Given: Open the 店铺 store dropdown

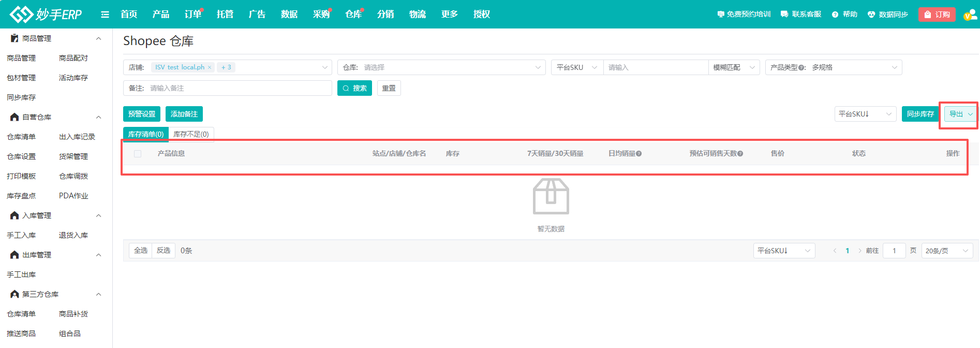Looking at the screenshot, I should [228, 67].
